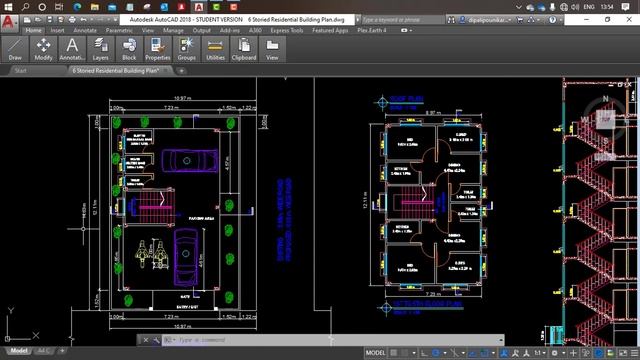
Task: Open Microsoft Edge from the taskbar
Action: point(77,7)
